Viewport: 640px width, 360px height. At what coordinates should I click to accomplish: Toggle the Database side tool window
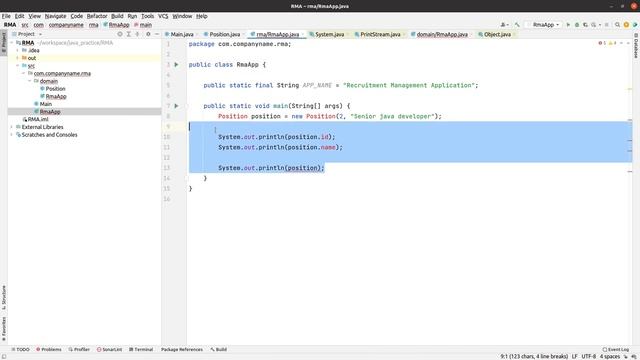(636, 46)
